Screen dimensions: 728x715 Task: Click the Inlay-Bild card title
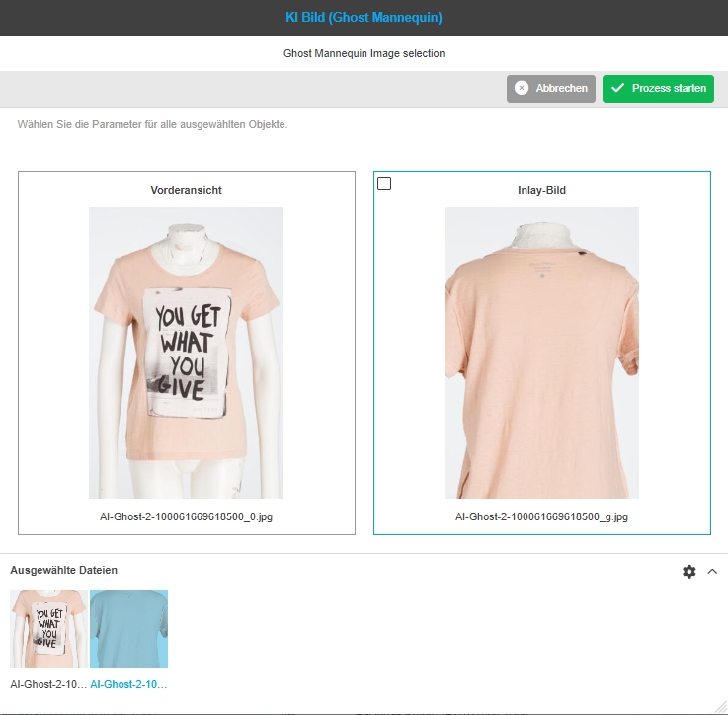click(541, 190)
